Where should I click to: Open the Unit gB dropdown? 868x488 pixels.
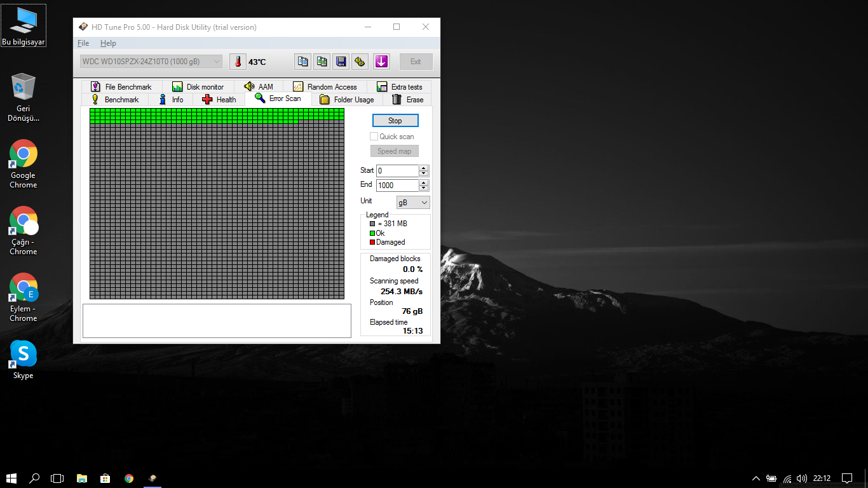click(x=413, y=203)
